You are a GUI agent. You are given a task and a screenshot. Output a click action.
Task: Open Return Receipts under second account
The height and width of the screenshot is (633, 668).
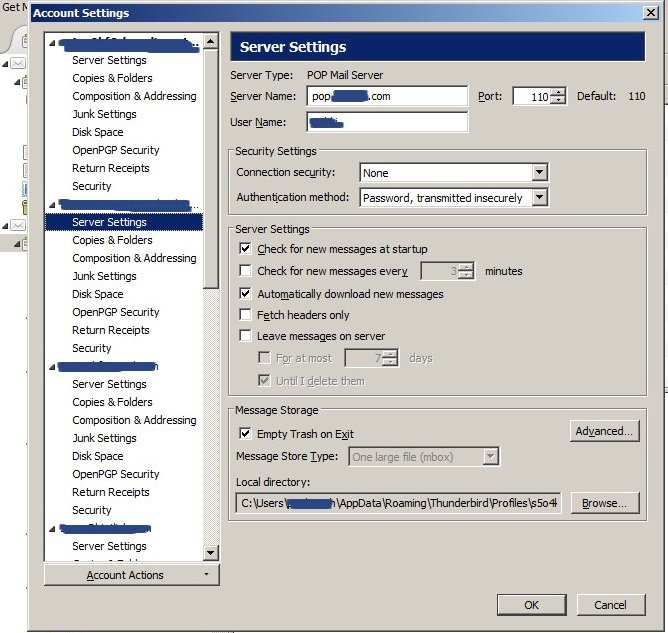tap(111, 330)
